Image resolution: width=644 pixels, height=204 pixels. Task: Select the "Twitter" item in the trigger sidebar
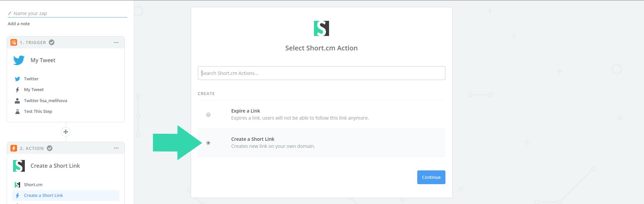pyautogui.click(x=31, y=79)
